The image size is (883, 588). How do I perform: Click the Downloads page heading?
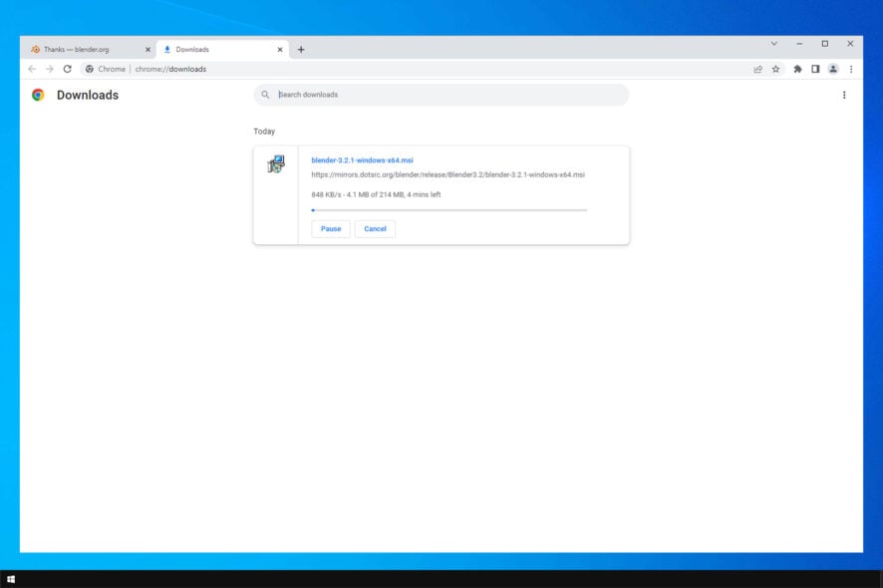click(x=88, y=95)
